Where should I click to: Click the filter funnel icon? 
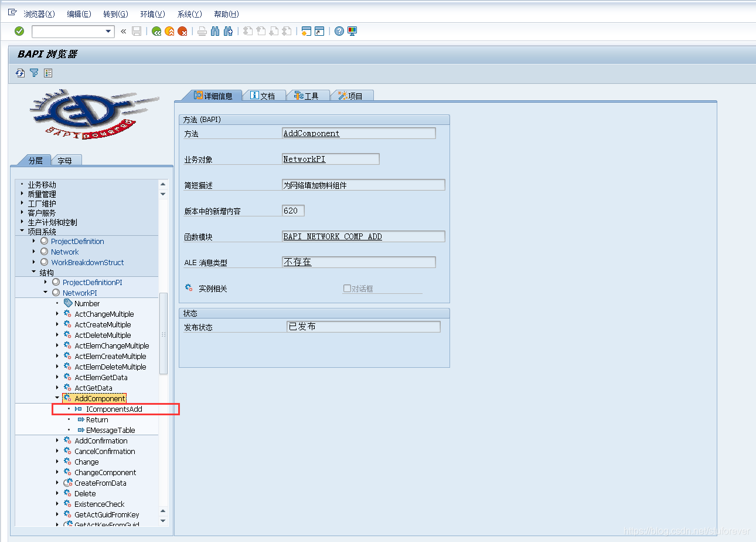click(x=34, y=73)
